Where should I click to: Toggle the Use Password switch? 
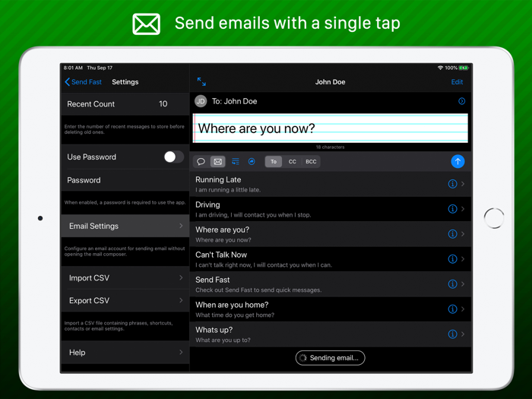(174, 157)
